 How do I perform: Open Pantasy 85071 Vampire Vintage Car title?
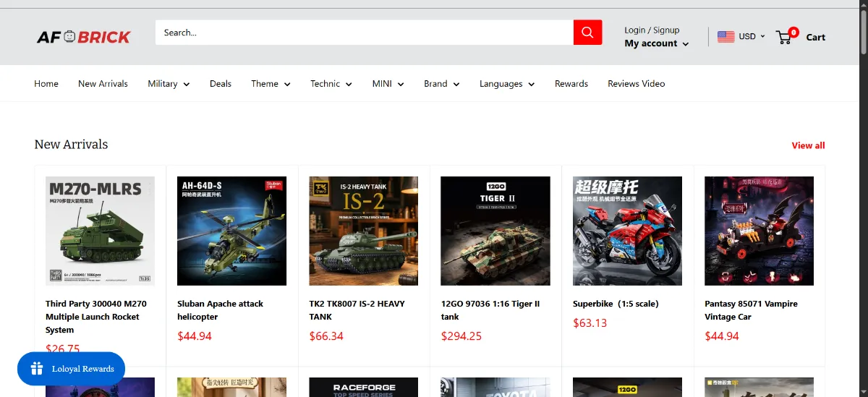tap(751, 310)
